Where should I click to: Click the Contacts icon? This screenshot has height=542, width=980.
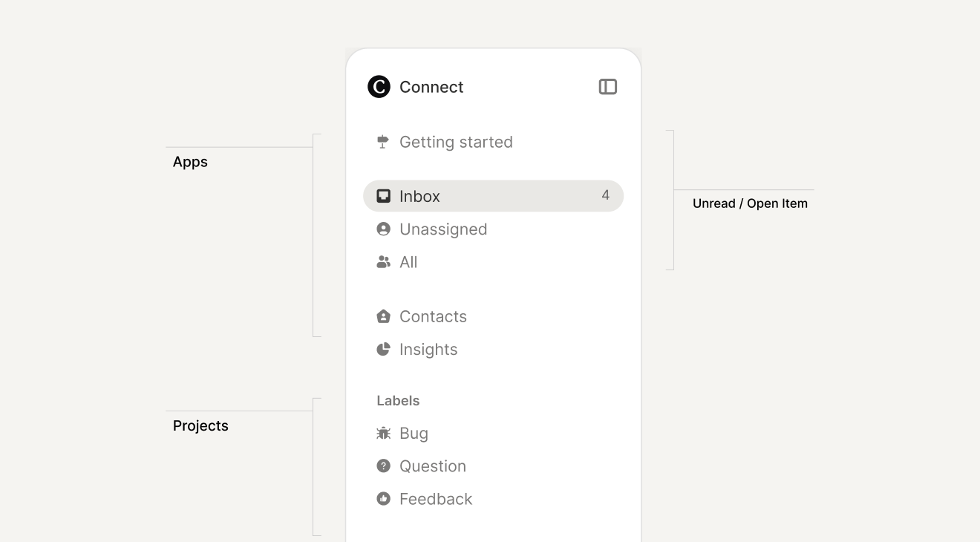pos(383,316)
